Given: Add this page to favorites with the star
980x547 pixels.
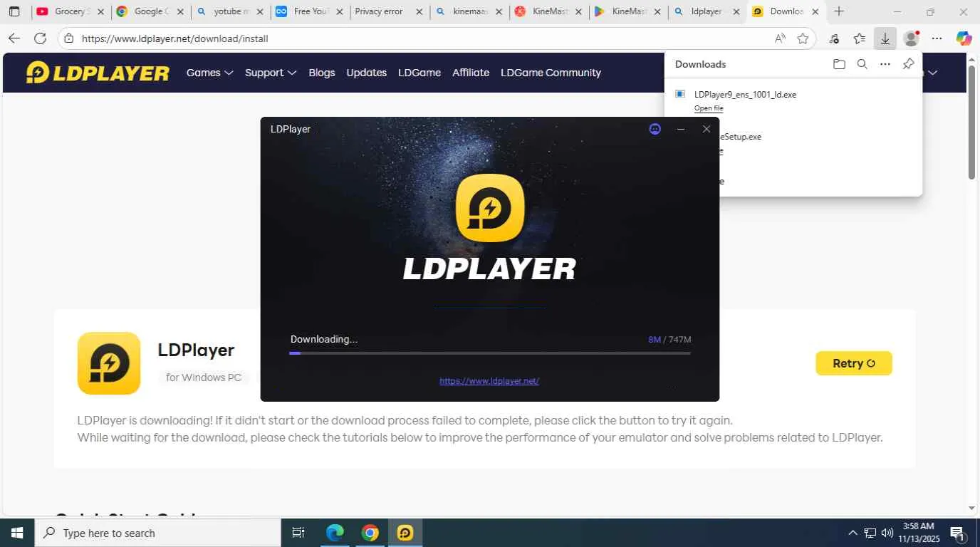Looking at the screenshot, I should 803,38.
